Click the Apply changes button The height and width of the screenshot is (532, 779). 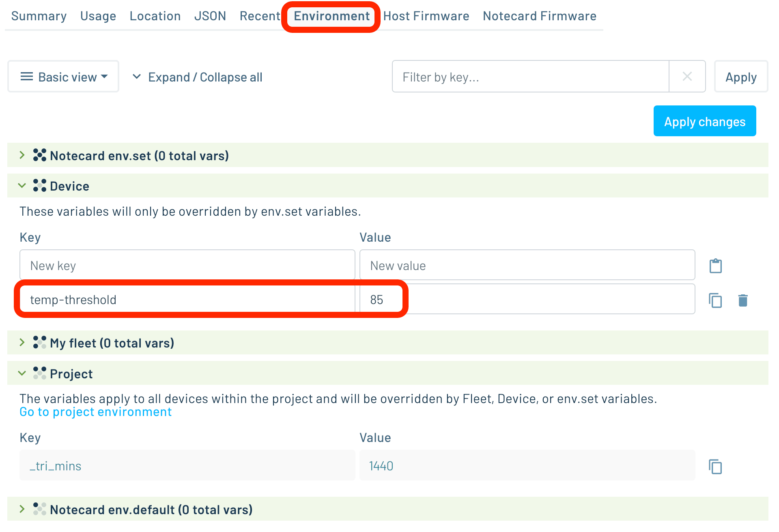click(x=705, y=121)
